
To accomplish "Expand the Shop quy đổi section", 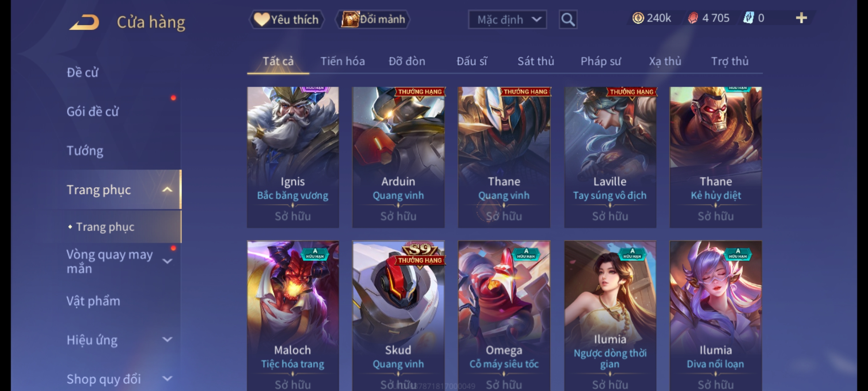I will 167,379.
